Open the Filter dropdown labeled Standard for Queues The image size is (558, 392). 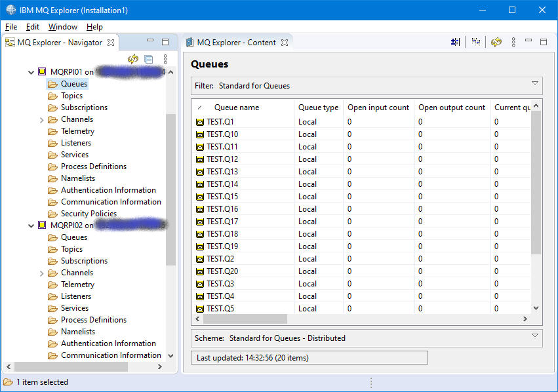pos(536,86)
